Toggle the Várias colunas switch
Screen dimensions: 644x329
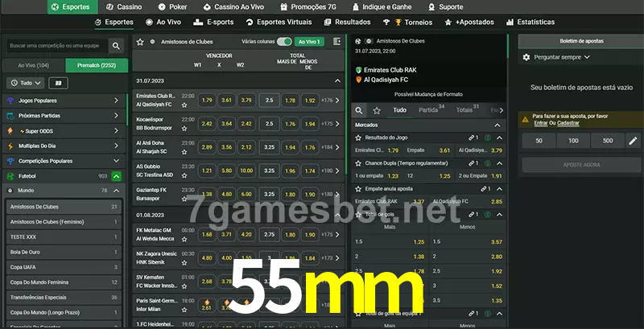(x=284, y=41)
